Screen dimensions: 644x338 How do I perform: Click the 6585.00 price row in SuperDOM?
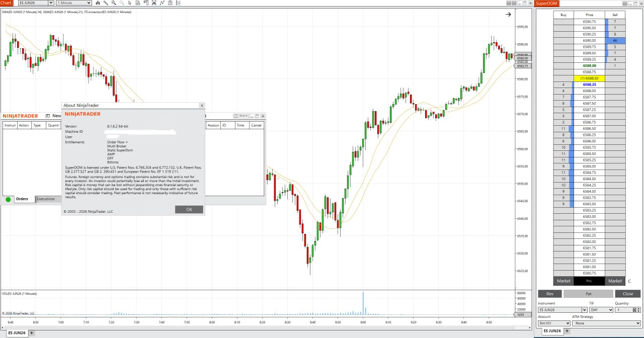click(589, 166)
